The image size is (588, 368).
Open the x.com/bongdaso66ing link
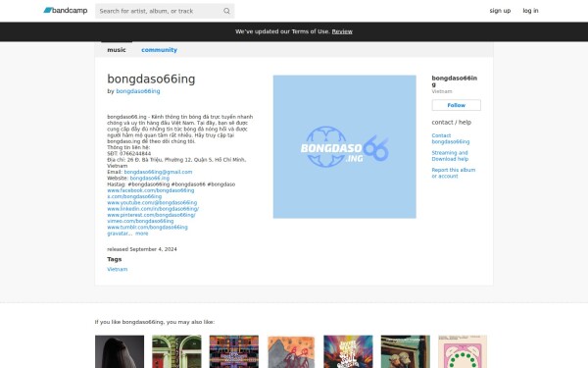coord(134,196)
